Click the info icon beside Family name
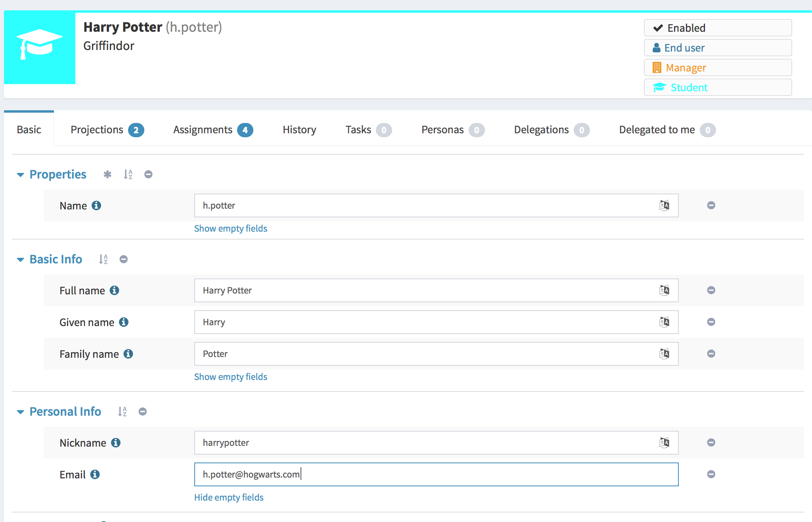Viewport: 812px width, 522px height. point(128,354)
